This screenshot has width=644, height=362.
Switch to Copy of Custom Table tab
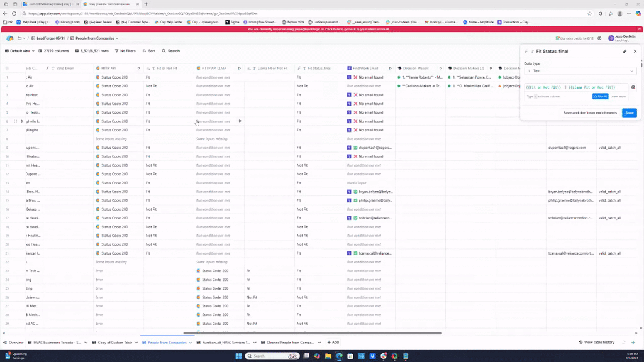tap(114, 343)
